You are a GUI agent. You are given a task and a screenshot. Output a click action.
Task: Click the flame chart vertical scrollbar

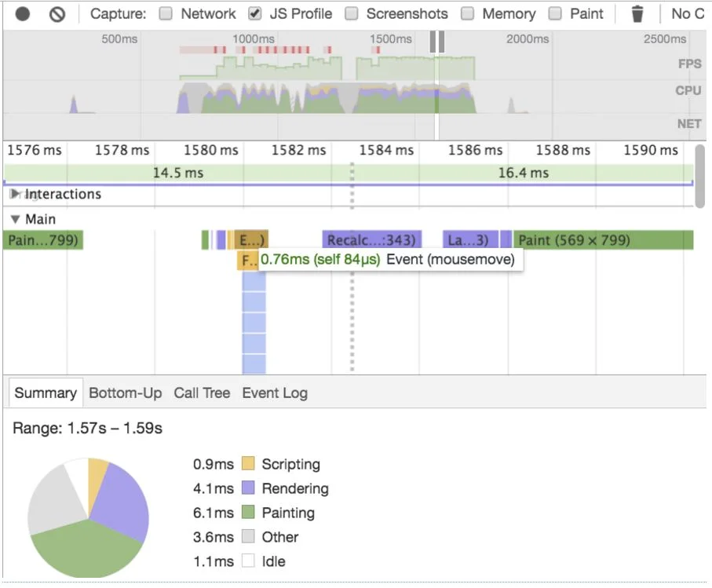click(700, 176)
